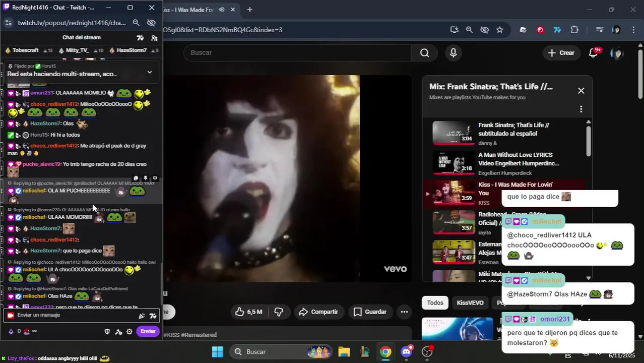Click username puche_alevic19 in chat
The width and height of the screenshot is (644, 363).
pos(41,164)
